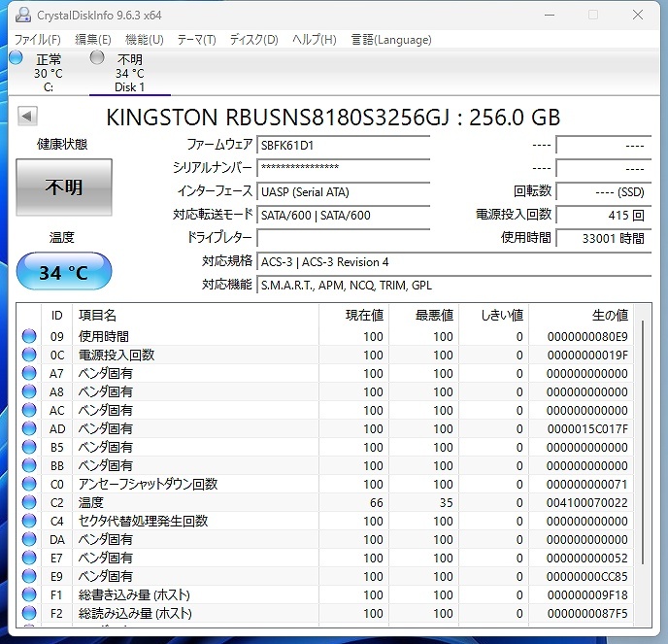Image resolution: width=668 pixels, height=644 pixels.
Task: Click the empty drive letter field
Action: (x=344, y=238)
